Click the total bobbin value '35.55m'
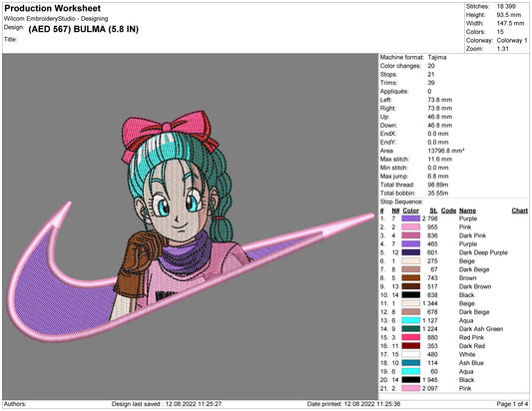This screenshot has height=411, width=532. [x=438, y=193]
